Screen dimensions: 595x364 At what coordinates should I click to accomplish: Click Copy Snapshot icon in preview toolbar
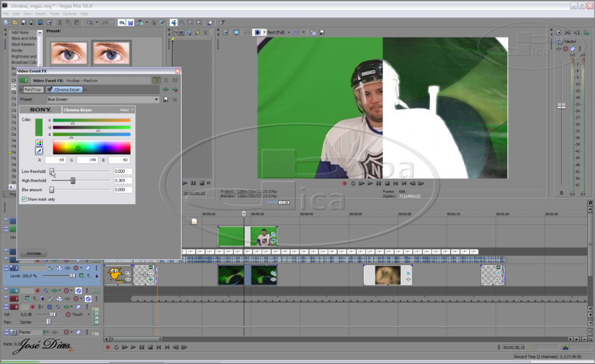pyautogui.click(x=313, y=33)
